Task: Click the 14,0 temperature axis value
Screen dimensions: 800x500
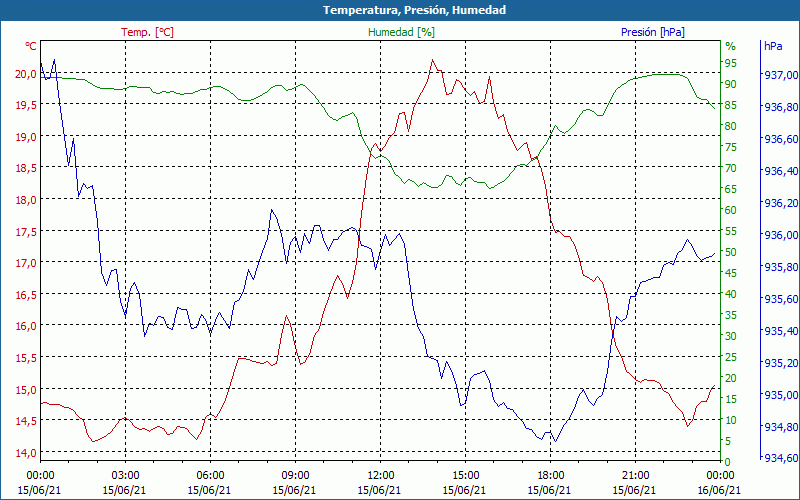Action: pos(26,453)
